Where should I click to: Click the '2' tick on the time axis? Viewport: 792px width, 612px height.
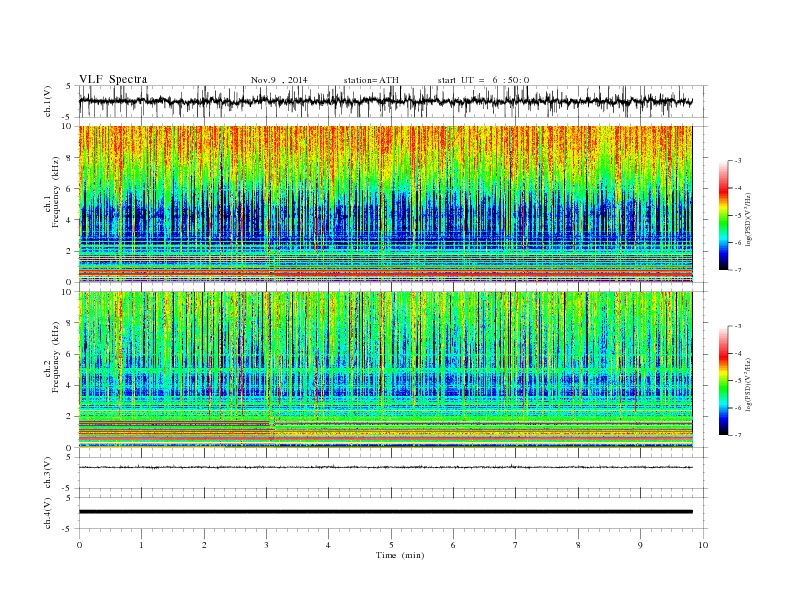[x=204, y=545]
